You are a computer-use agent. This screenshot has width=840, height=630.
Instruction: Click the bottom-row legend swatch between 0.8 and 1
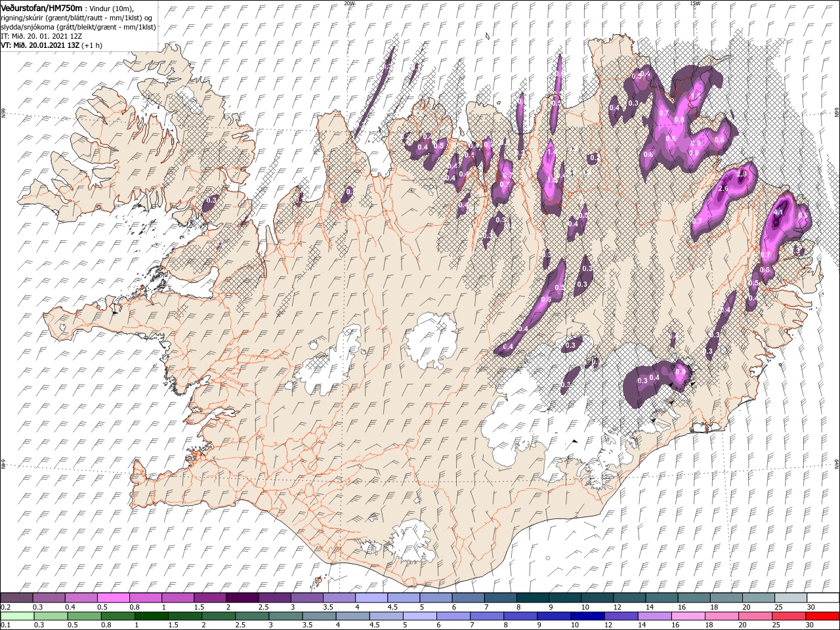119,616
